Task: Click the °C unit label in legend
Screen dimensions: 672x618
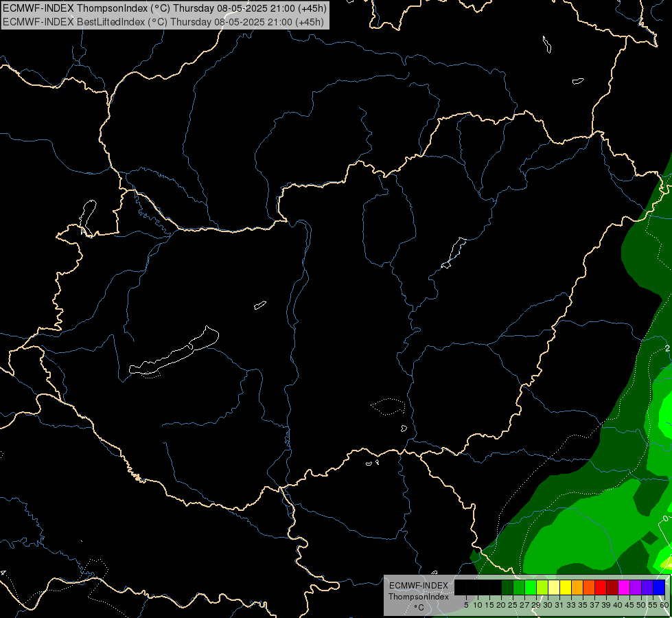Action: [419, 608]
